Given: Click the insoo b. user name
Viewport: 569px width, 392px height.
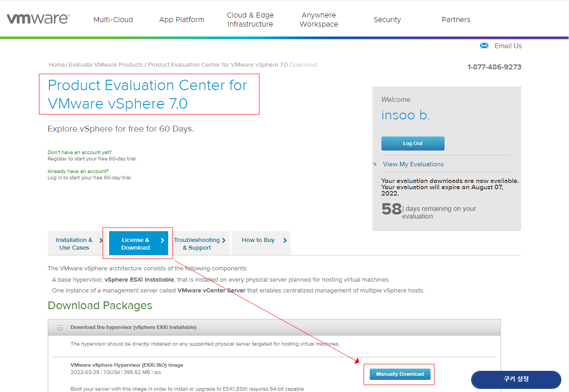Looking at the screenshot, I should (x=406, y=115).
